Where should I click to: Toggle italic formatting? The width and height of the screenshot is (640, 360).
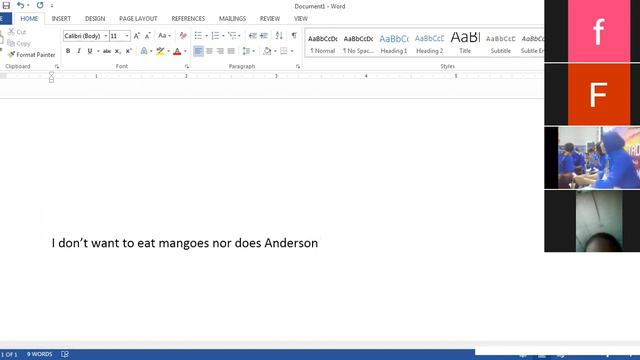[x=79, y=51]
